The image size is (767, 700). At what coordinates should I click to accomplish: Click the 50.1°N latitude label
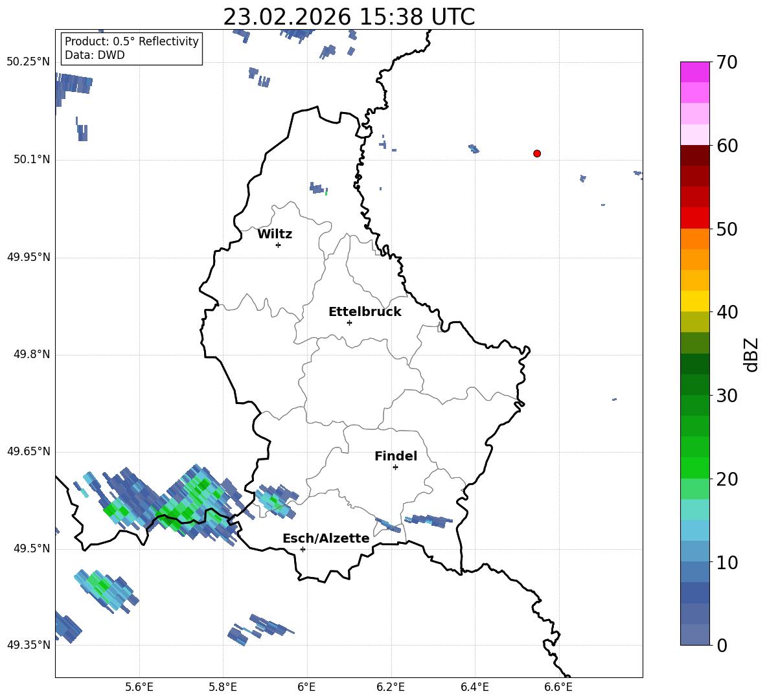pos(32,159)
